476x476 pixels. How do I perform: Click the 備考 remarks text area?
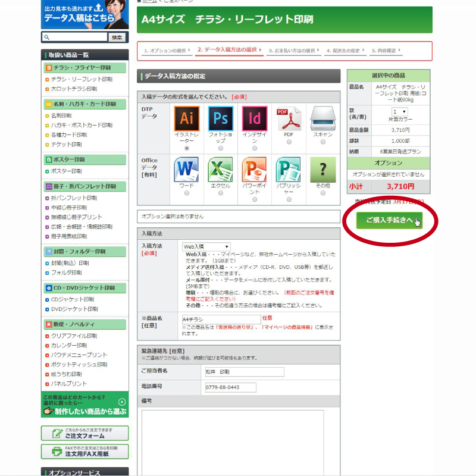coord(233,443)
